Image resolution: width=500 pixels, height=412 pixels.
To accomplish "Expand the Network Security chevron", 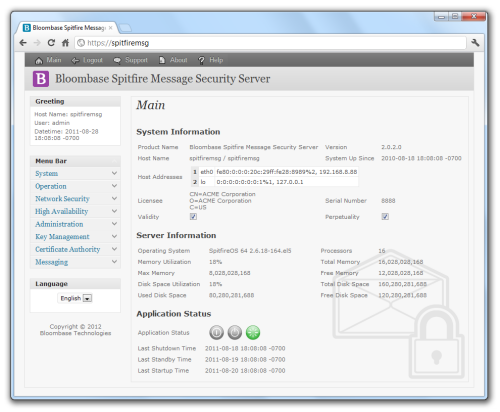I will point(114,198).
